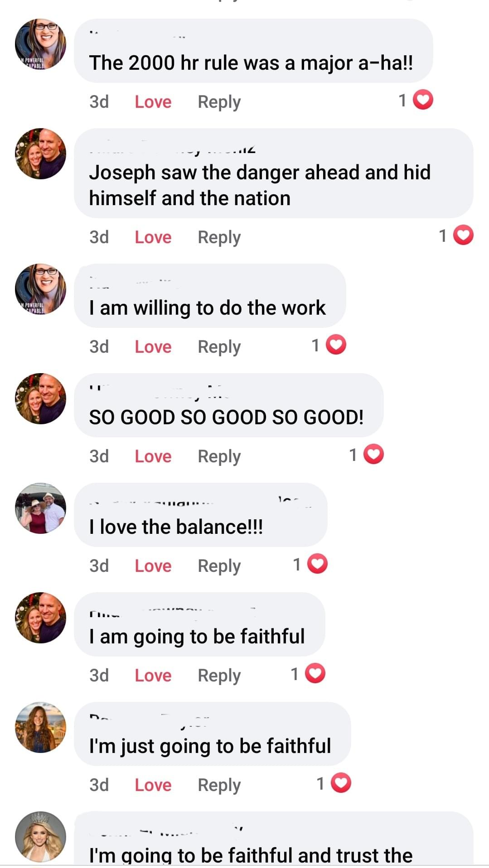Open avatar next to "I'm just going to be faithful"
Screen dimensions: 489x868
point(40,727)
